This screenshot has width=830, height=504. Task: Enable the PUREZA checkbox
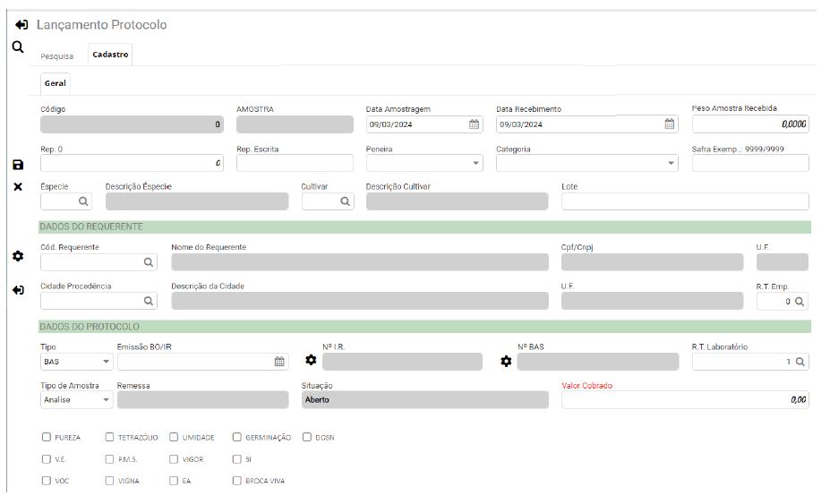(46, 438)
